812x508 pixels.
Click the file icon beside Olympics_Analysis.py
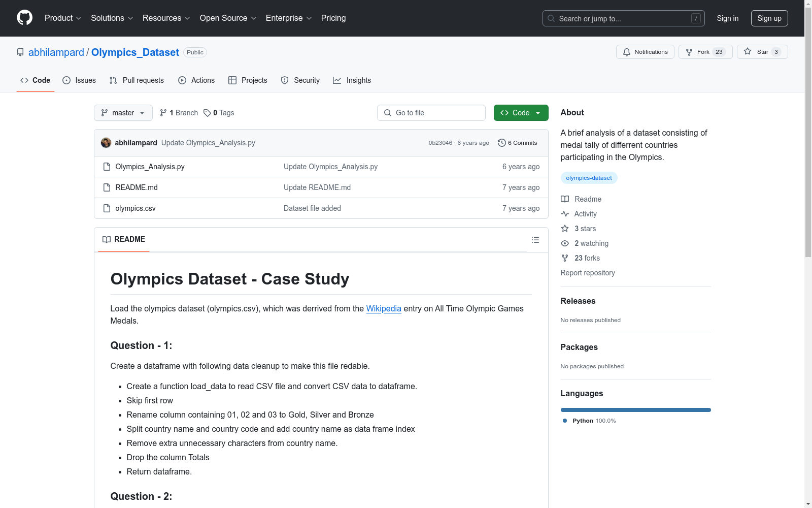(x=107, y=167)
